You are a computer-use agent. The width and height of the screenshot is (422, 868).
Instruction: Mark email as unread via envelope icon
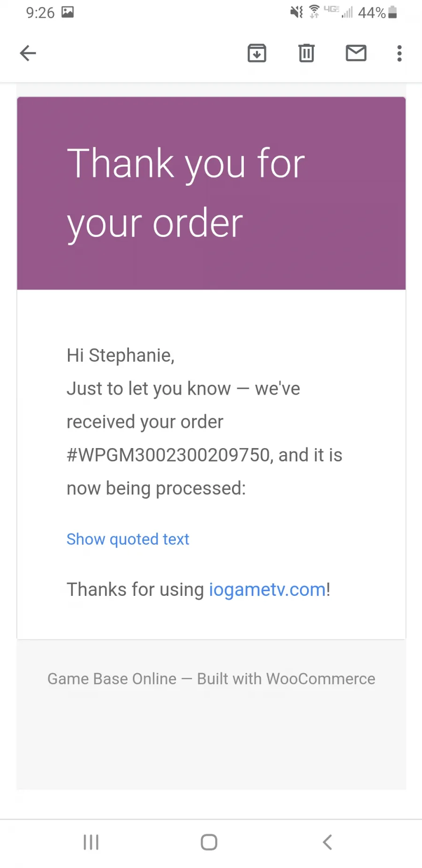[x=356, y=53]
